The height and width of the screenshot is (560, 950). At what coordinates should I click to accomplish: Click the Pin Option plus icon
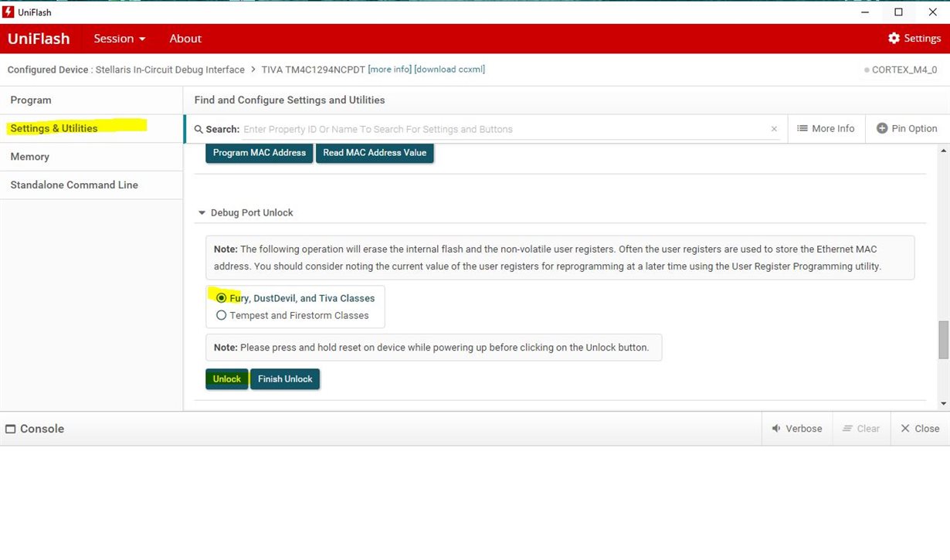pos(882,128)
